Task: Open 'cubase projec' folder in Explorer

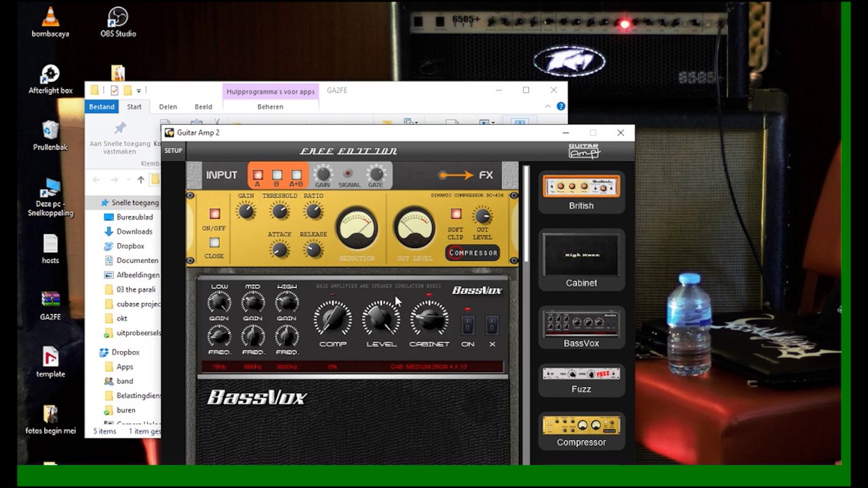Action: pyautogui.click(x=132, y=304)
